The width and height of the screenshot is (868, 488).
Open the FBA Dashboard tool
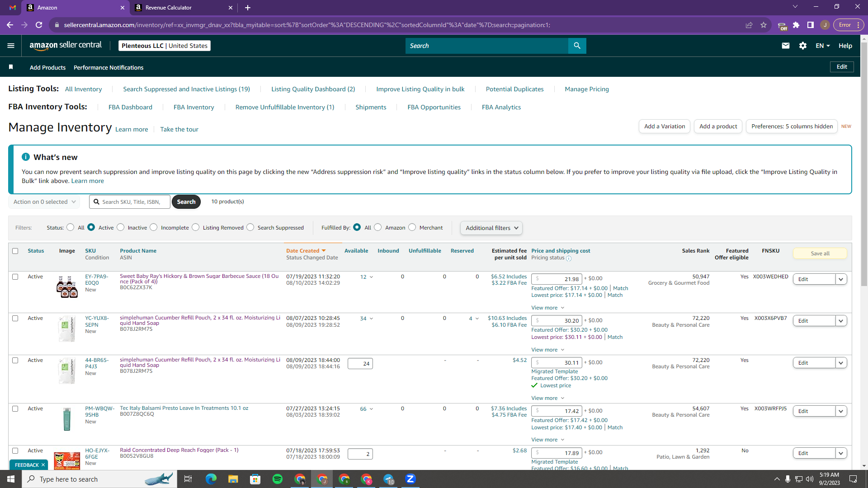click(130, 107)
